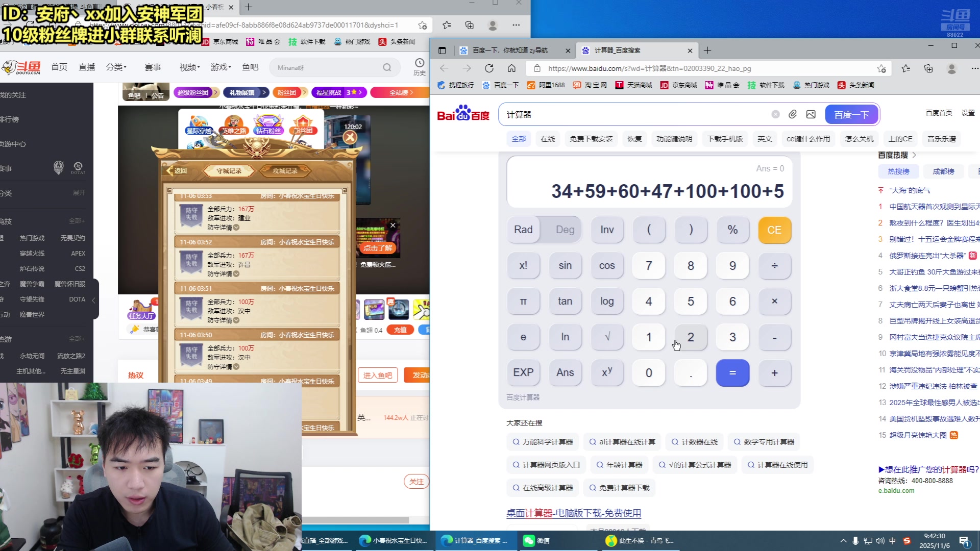This screenshot has height=551, width=980.
Task: Expand the 游戏 dropdown in Douyu navigation
Action: (219, 67)
